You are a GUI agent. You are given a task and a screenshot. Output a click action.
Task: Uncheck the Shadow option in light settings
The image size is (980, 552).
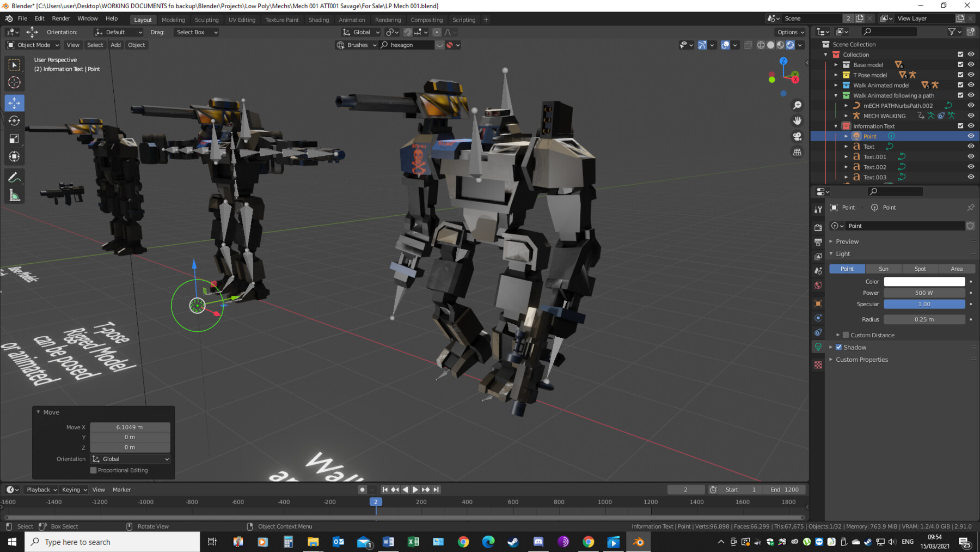pos(838,347)
